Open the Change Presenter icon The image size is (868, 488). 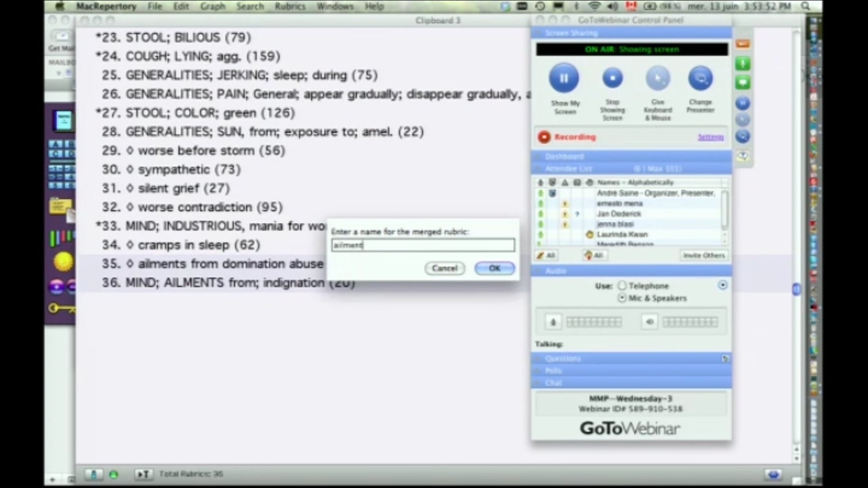[x=700, y=78]
